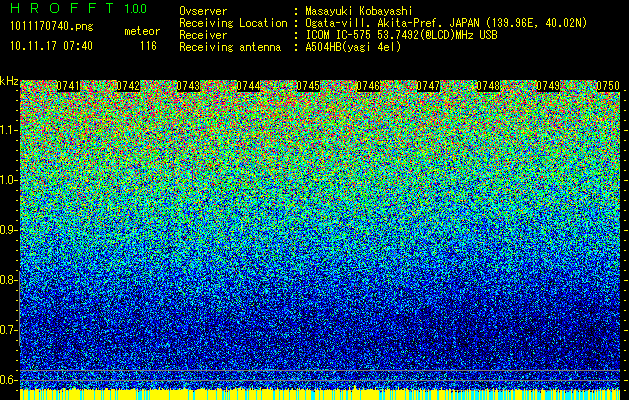Select antenna value A504HB(yagi 4el)

tap(353, 47)
